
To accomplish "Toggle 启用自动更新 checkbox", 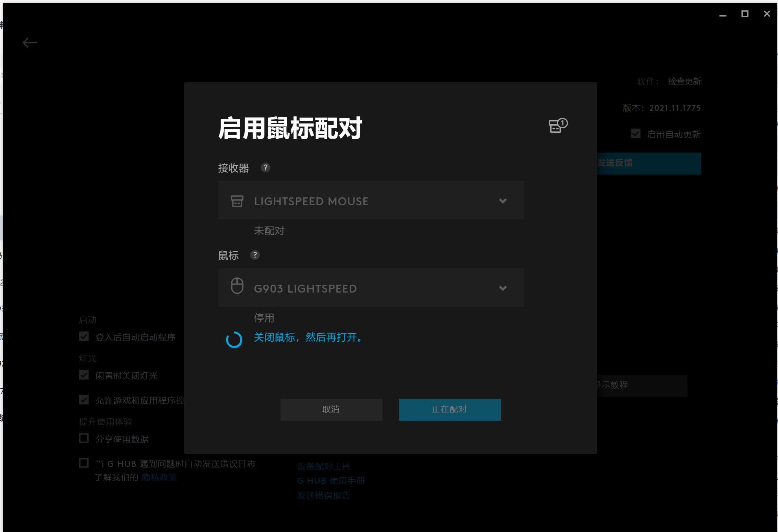I will pyautogui.click(x=635, y=134).
